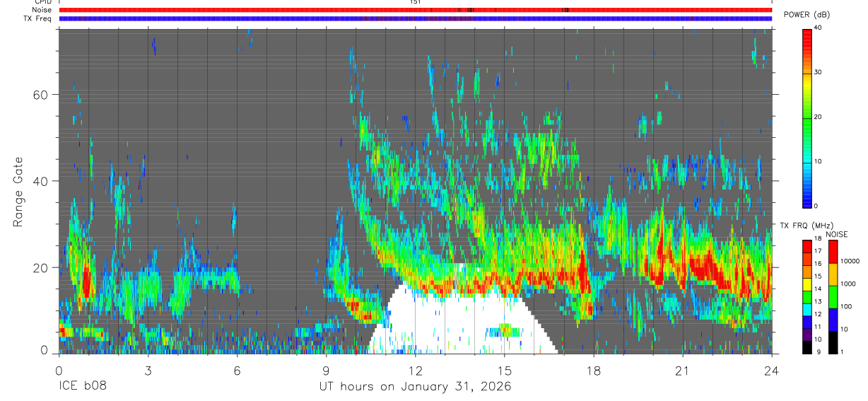Click the 15 hour tick on the UT axis
Viewport: 868px width, 401px height.
[x=504, y=370]
